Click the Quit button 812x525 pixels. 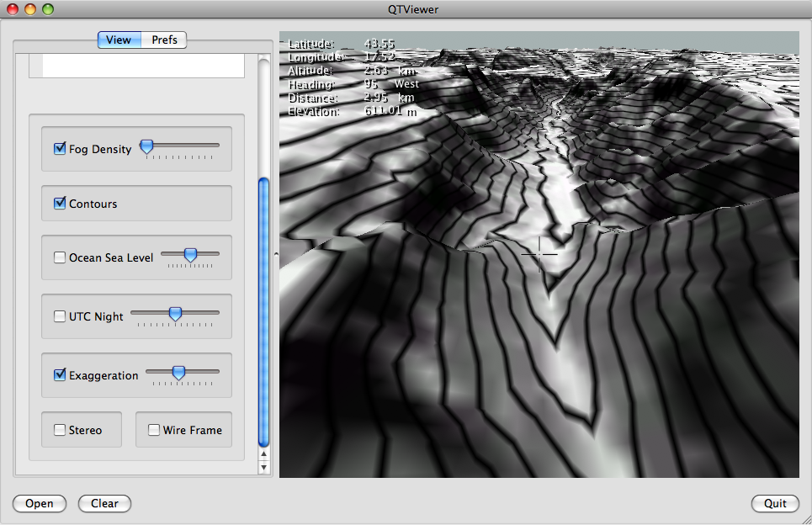point(775,503)
